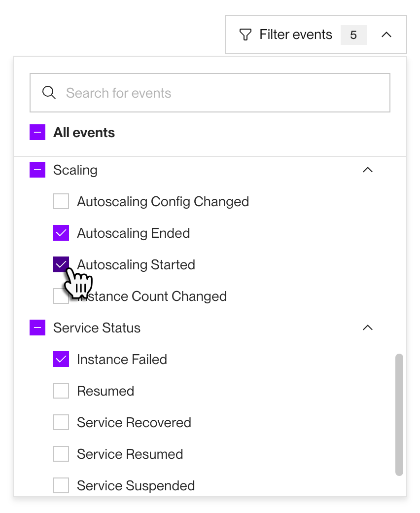Click the magnifying glass search icon
Screen dimensions: 420x513
tap(49, 92)
